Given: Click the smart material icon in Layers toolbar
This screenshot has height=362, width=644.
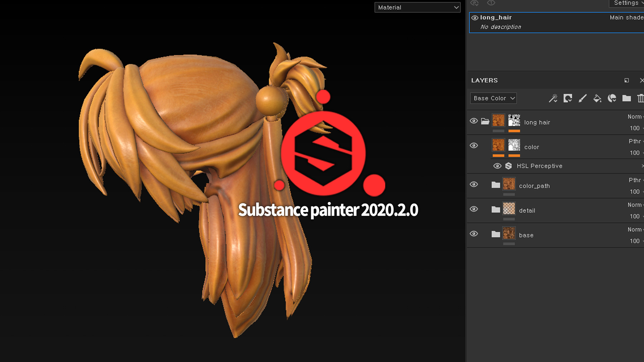Looking at the screenshot, I should tap(612, 98).
